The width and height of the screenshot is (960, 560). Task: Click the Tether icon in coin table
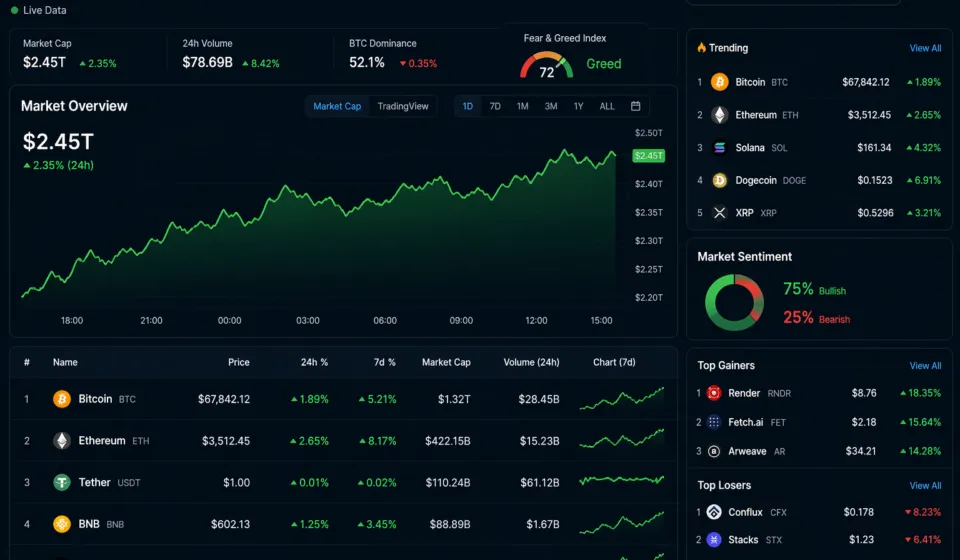pyautogui.click(x=62, y=482)
